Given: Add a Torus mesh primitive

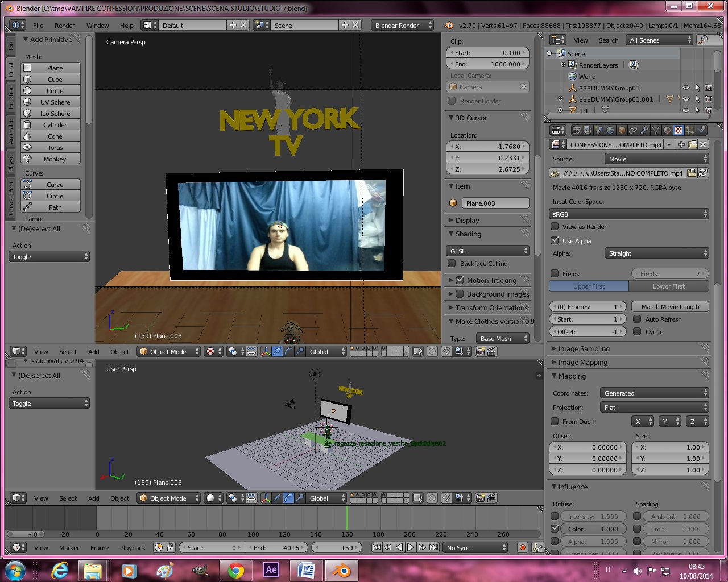Looking at the screenshot, I should [51, 148].
